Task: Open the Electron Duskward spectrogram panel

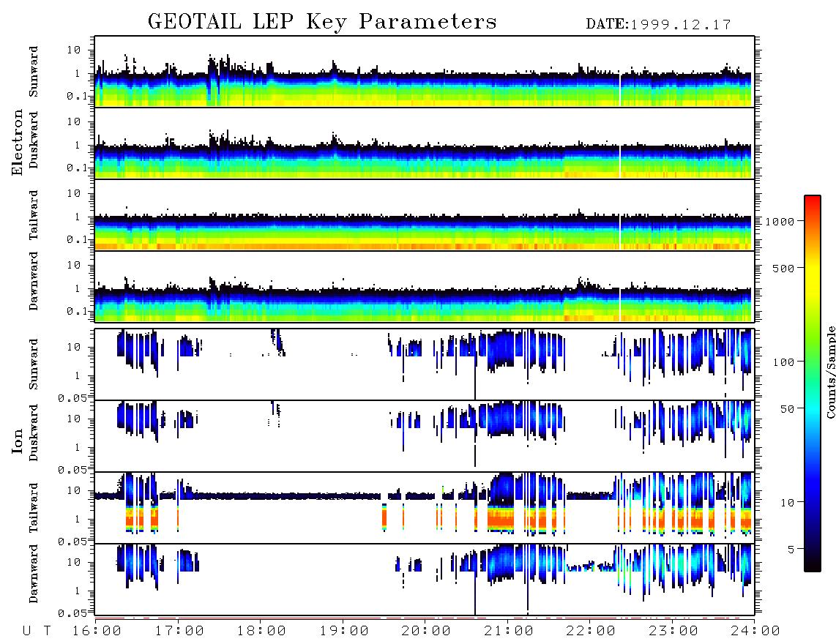Action: [x=425, y=143]
